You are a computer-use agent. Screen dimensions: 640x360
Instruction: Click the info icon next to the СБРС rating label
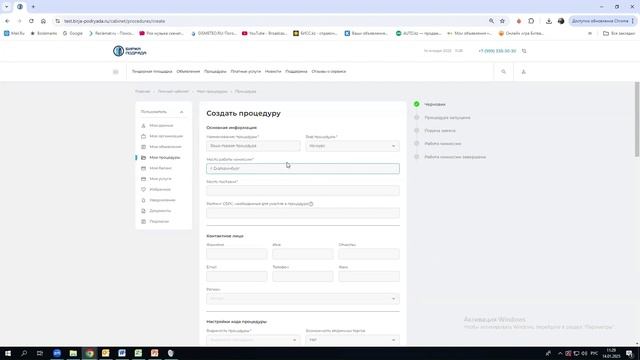click(x=311, y=204)
